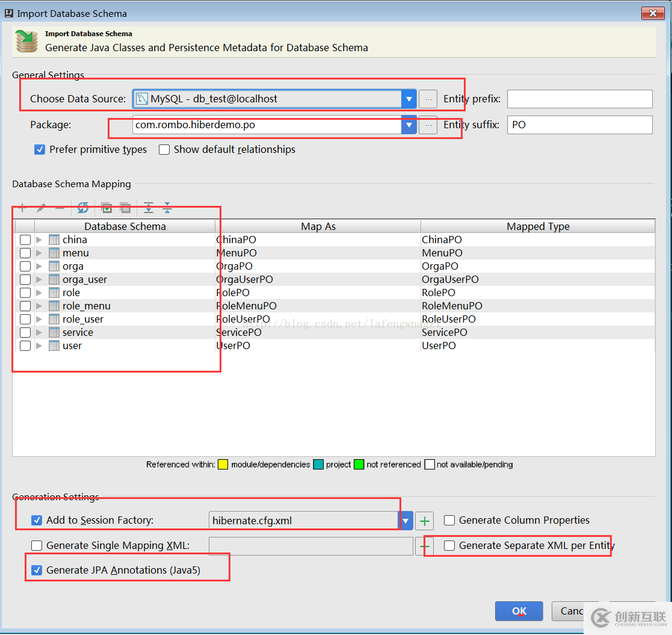Click the OK button
The image size is (672, 635).
[519, 611]
